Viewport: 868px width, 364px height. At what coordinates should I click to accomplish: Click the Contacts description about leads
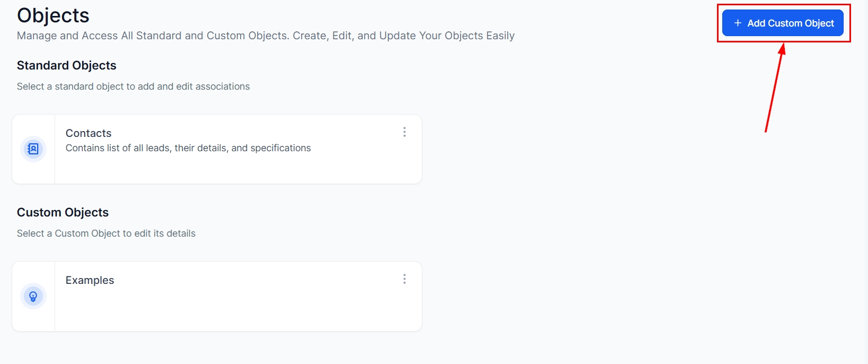188,148
